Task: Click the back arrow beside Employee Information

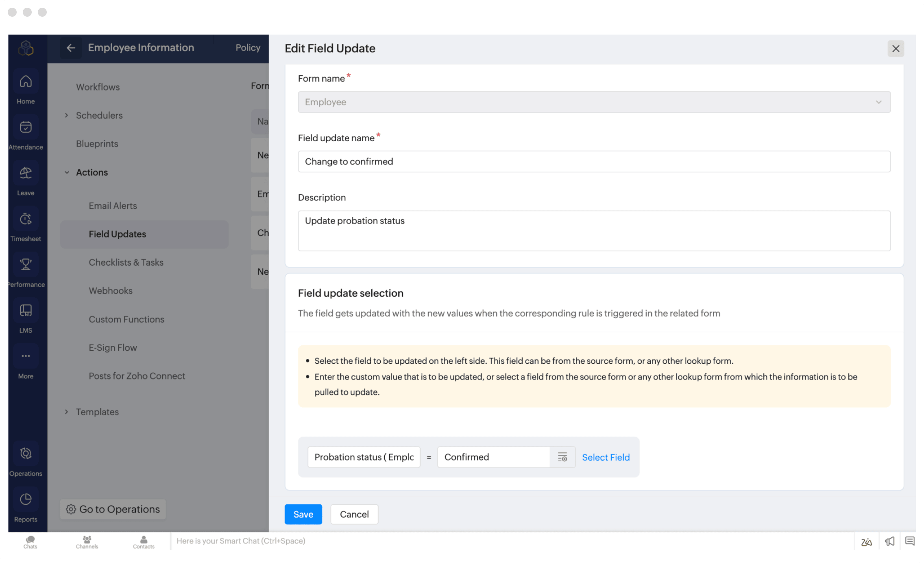Action: click(71, 48)
